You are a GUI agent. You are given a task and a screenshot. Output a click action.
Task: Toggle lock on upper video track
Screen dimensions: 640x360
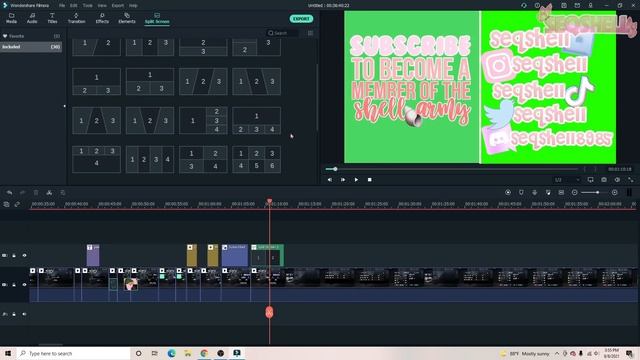[x=14, y=256]
